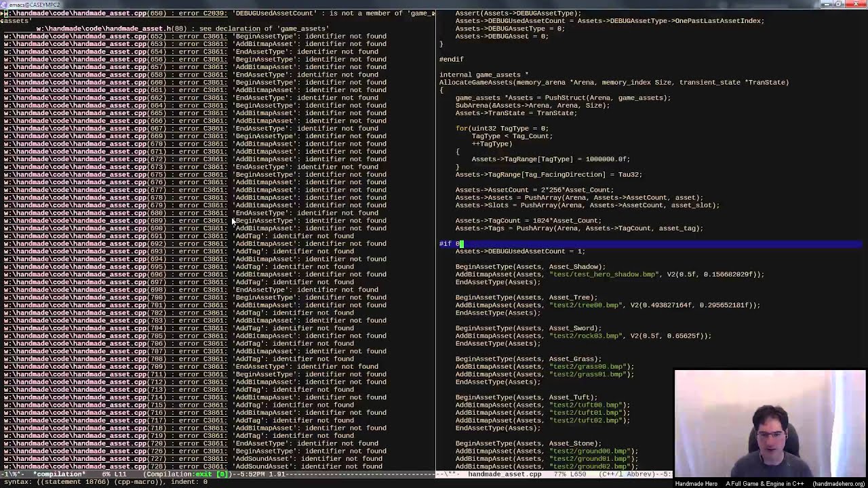Viewport: 868px width, 488px height.
Task: Click the webcam video overlay
Action: tap(770, 423)
